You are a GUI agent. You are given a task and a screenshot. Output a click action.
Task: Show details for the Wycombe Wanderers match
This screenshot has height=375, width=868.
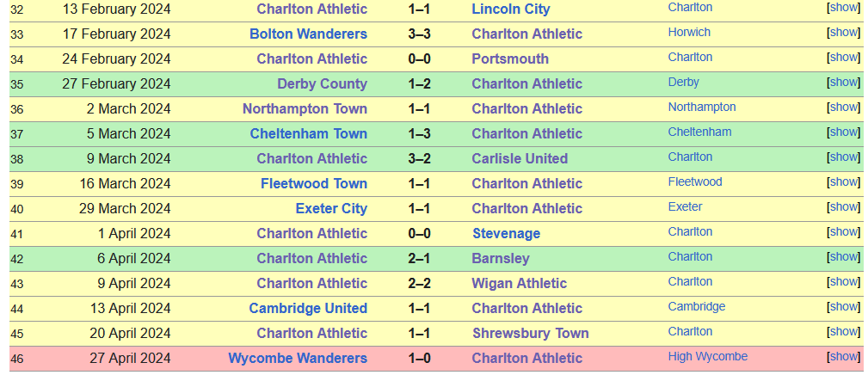844,356
